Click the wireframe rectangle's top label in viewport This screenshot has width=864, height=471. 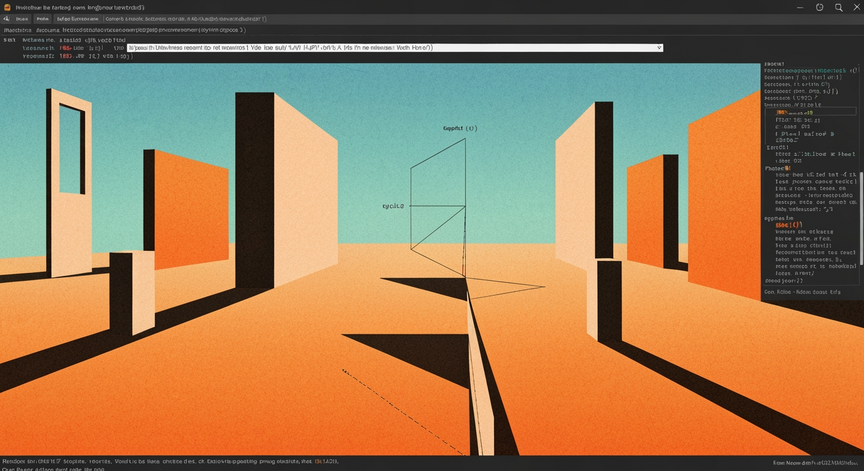coord(460,128)
